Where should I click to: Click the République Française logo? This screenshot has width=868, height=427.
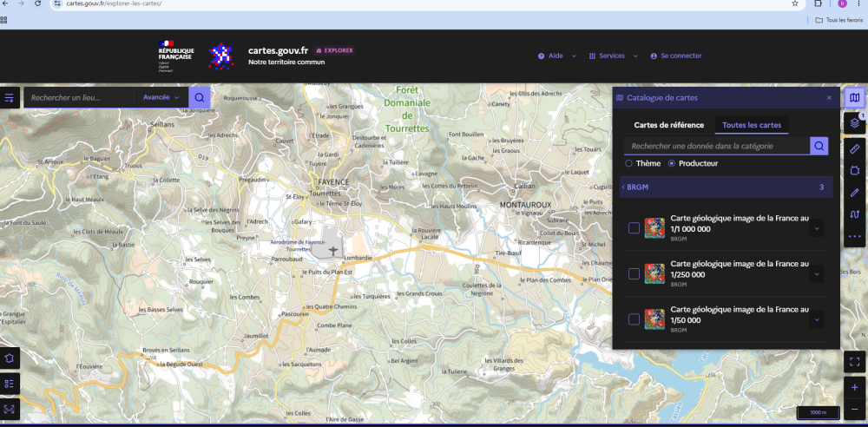(x=175, y=56)
